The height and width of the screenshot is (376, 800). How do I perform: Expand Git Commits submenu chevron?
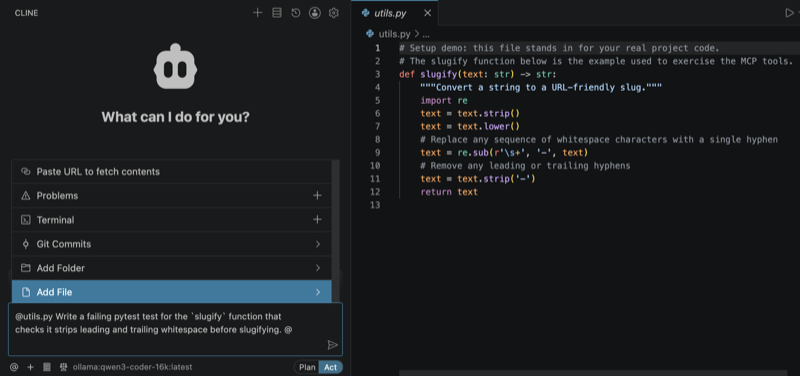pyautogui.click(x=318, y=244)
